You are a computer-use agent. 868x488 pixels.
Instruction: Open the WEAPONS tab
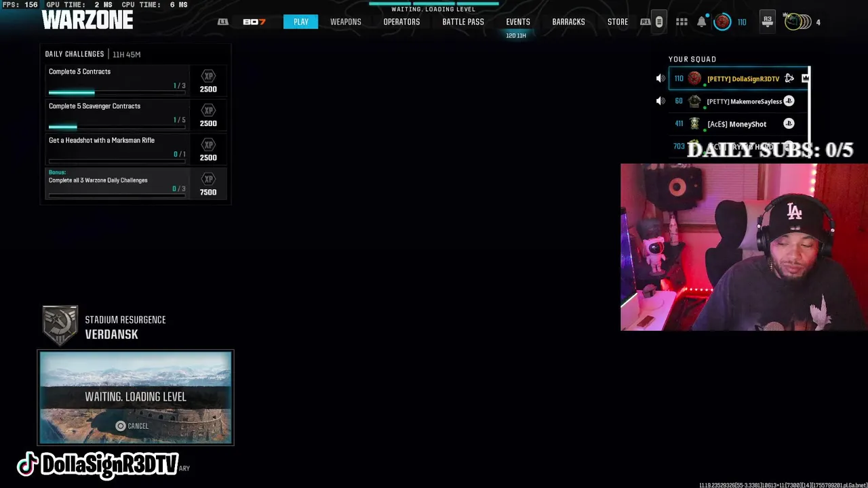click(x=346, y=22)
